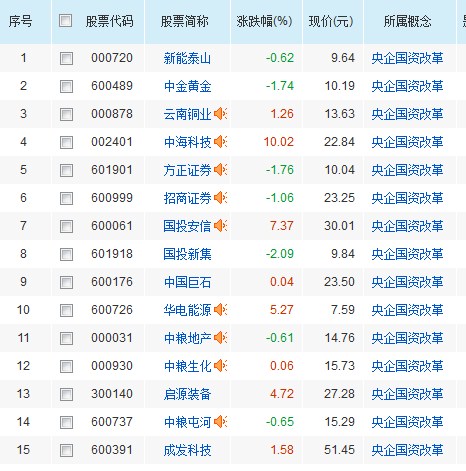Click speaker icon beside 中海科技
466x471 pixels.
220,142
